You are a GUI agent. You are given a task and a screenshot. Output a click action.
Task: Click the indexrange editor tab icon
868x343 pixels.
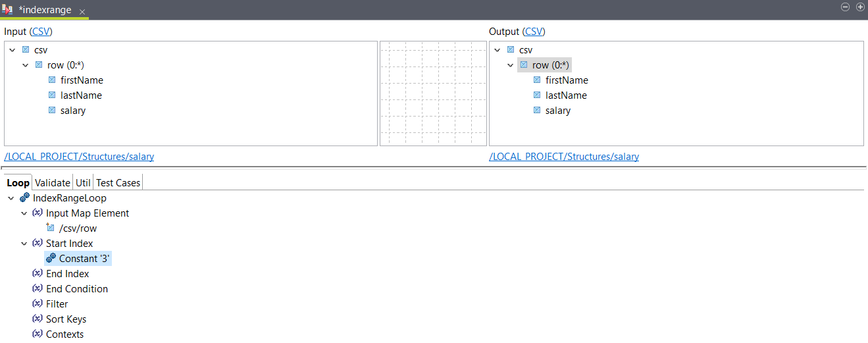(9, 10)
